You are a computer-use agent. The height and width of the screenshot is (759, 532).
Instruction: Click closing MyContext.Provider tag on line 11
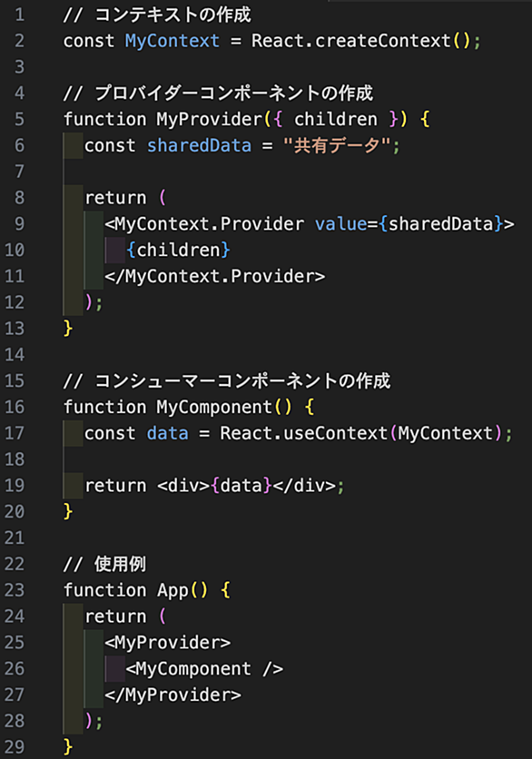click(215, 276)
